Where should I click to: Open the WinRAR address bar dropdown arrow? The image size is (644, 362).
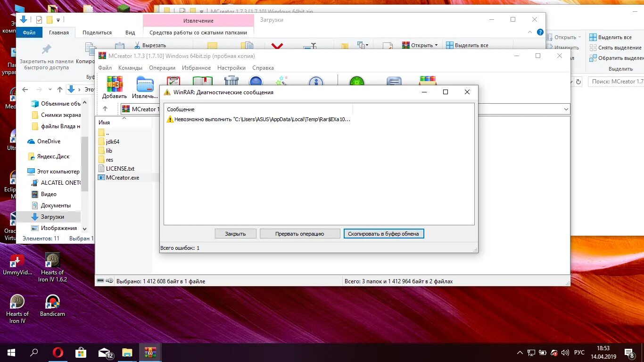[x=566, y=109]
